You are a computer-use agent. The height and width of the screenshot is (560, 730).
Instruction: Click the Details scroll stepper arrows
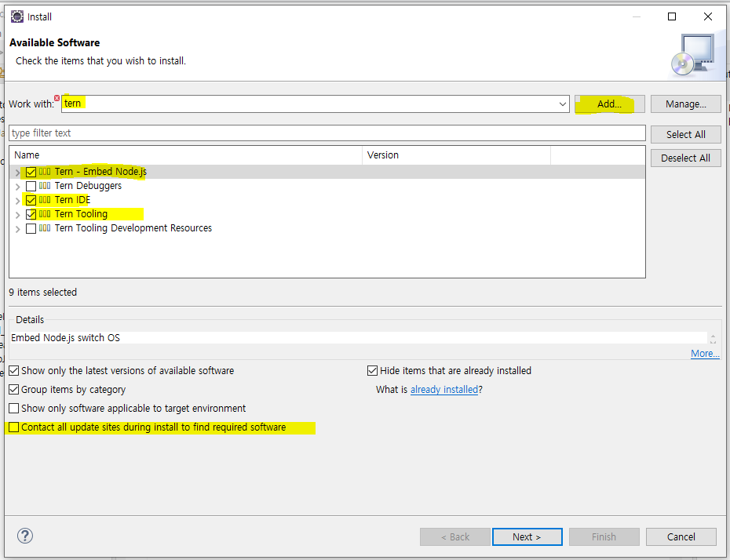713,338
